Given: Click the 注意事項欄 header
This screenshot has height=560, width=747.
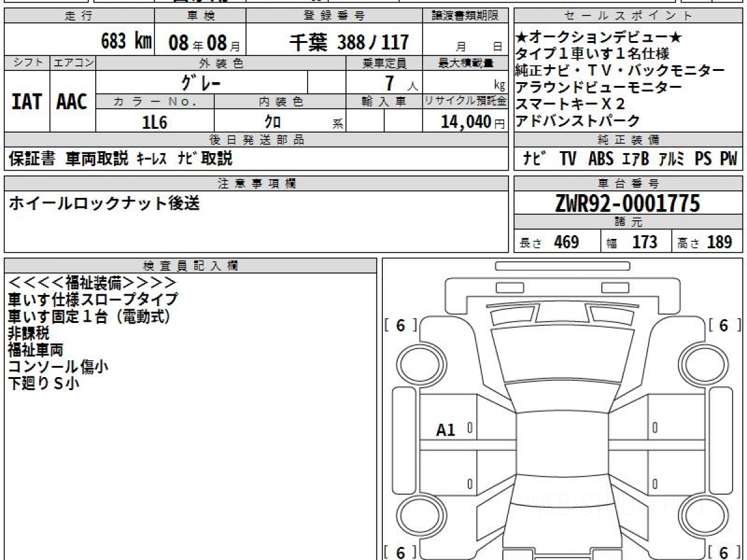Looking at the screenshot, I should coord(256,183).
